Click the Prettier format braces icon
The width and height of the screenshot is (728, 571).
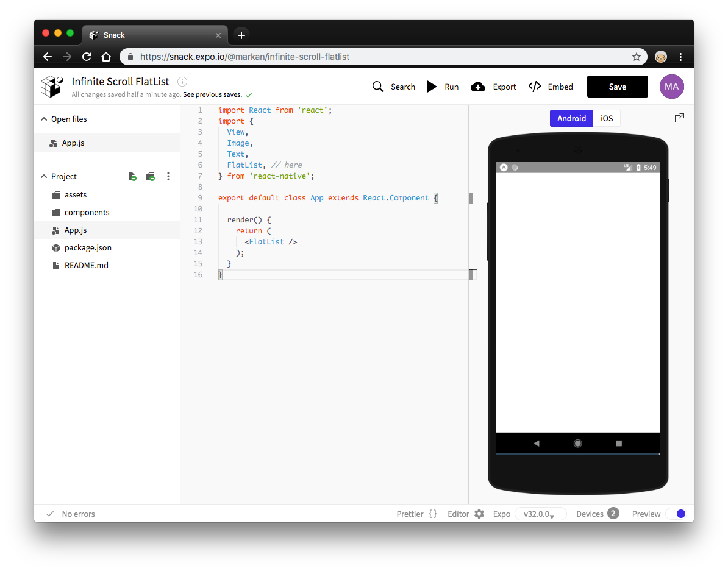[433, 514]
